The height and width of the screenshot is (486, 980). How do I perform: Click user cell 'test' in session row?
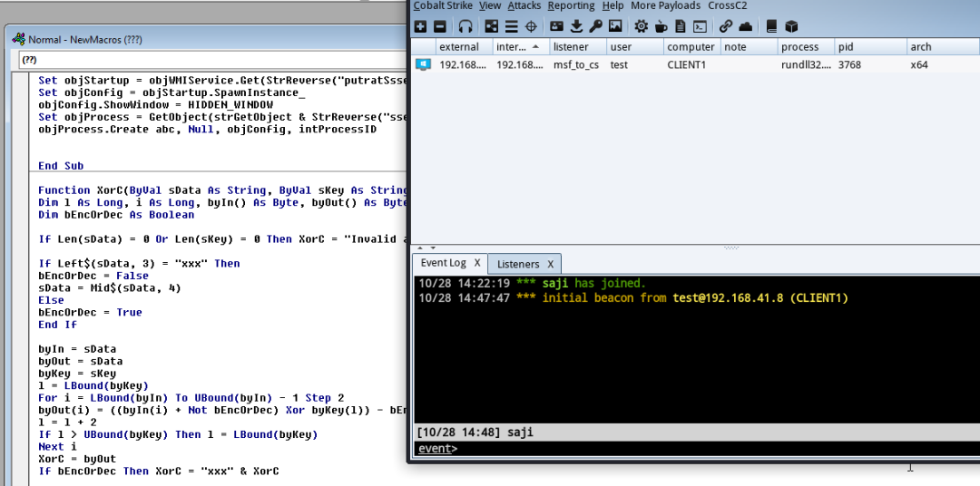point(634,64)
